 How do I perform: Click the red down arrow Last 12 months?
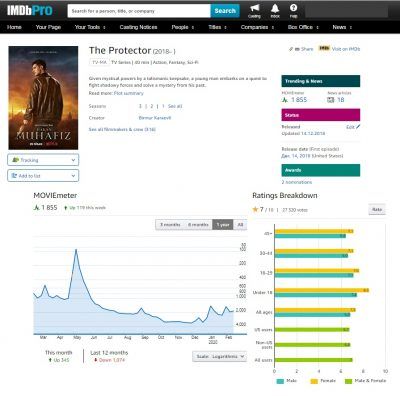pos(95,360)
